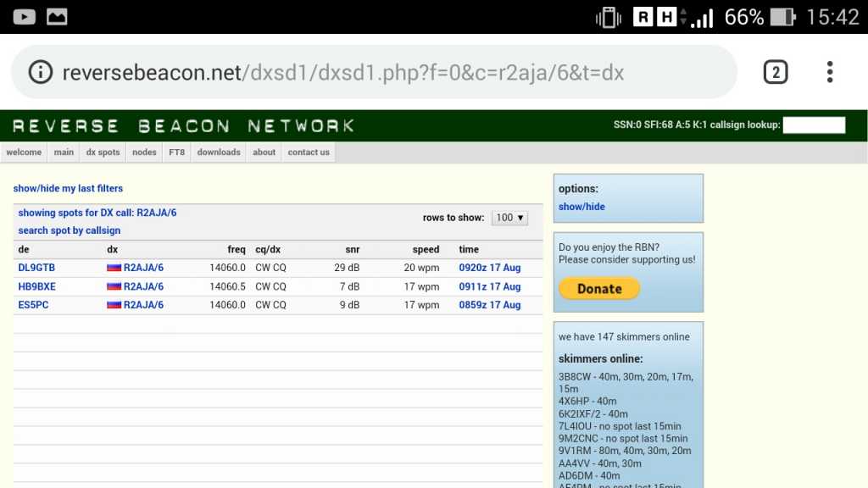Click the 9 dB snr value
Viewport: 868px width, 488px height.
point(350,305)
